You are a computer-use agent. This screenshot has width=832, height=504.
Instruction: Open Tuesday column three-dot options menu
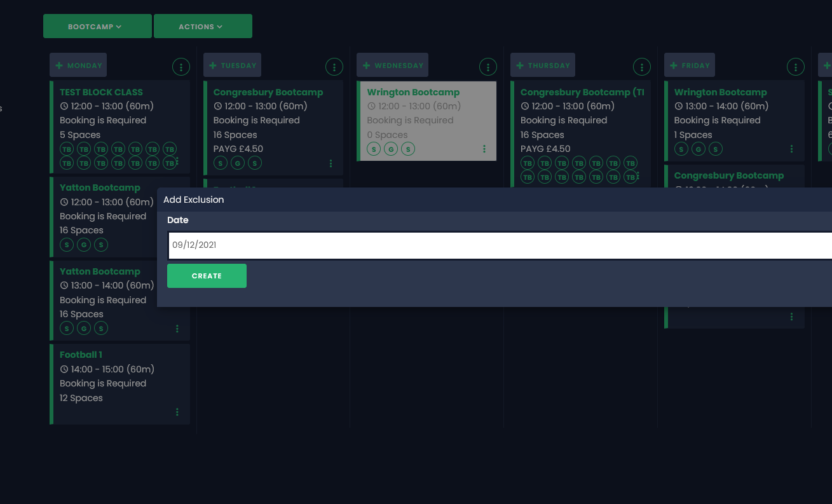click(x=334, y=67)
